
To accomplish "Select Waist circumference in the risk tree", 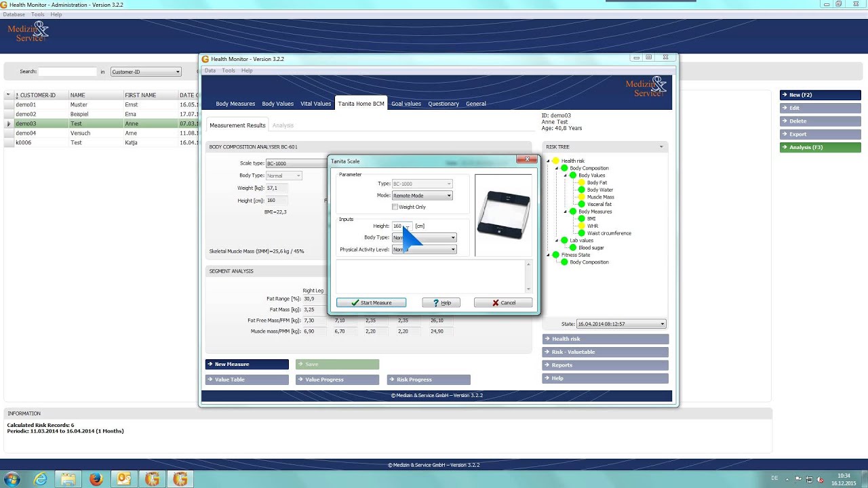I will (x=609, y=233).
